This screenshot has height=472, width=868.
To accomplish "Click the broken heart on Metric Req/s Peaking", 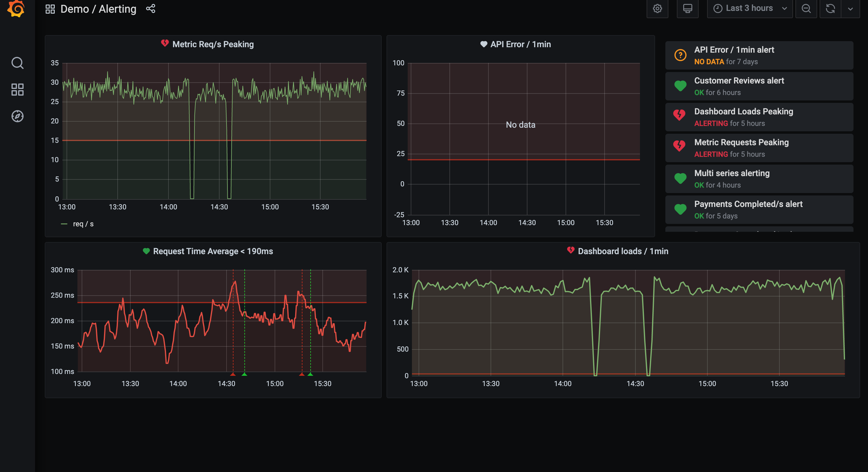I will click(x=165, y=43).
